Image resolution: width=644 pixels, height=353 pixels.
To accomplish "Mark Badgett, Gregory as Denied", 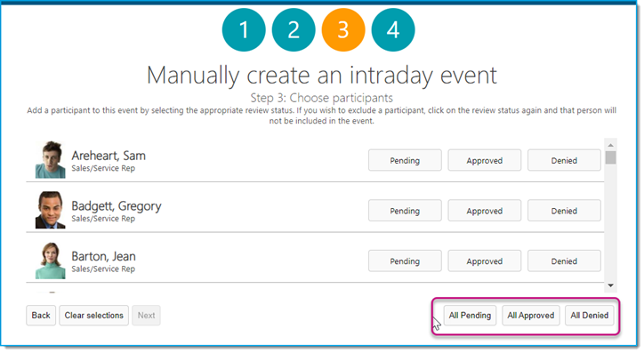I will coord(564,211).
